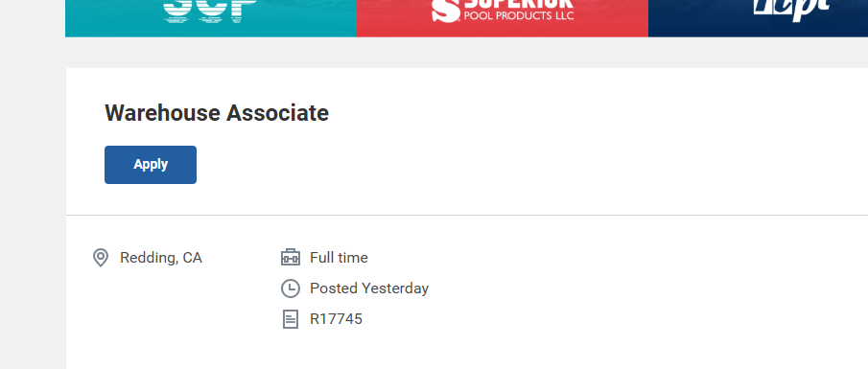Click the SCP striped logo
The width and height of the screenshot is (868, 369).
pyautogui.click(x=211, y=11)
